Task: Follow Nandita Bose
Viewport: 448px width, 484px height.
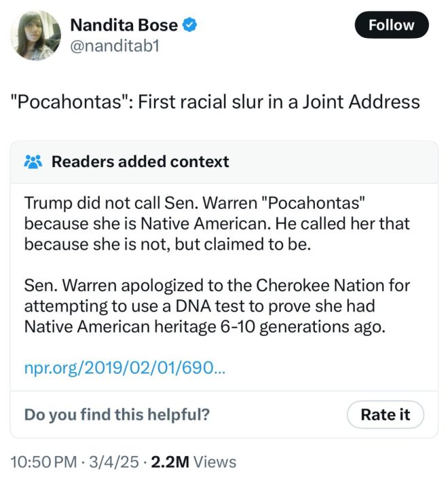Action: coord(392,24)
